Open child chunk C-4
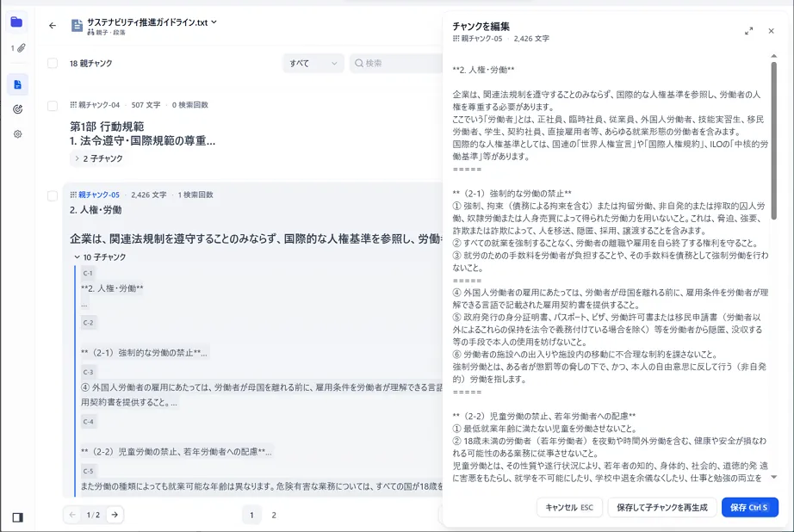Screen dimensions: 794x532 point(88,422)
